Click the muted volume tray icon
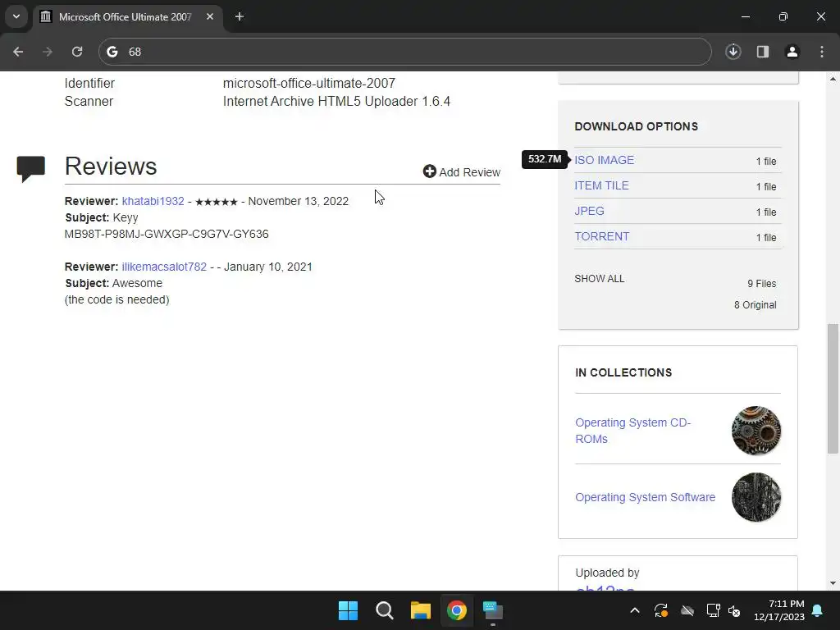 click(x=734, y=610)
